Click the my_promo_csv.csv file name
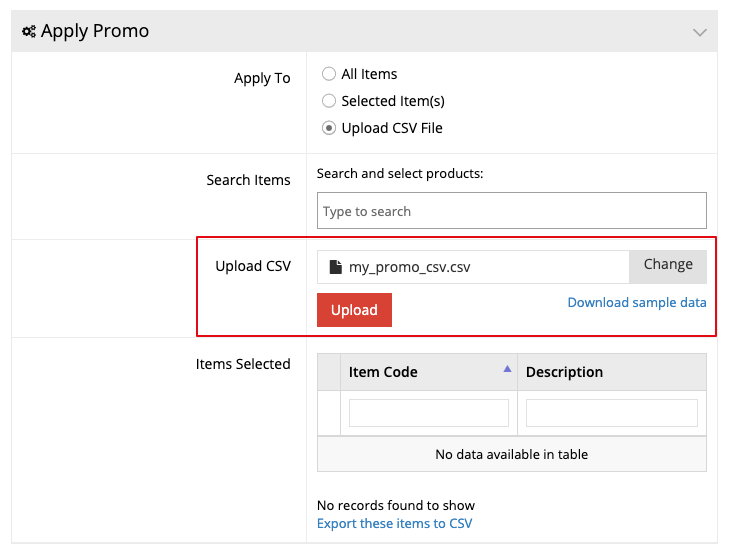 409,267
